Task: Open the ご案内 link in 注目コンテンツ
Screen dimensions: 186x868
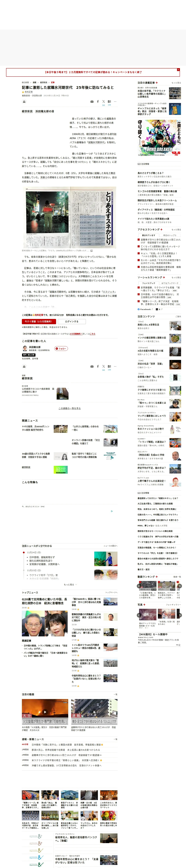Action: 178,316
